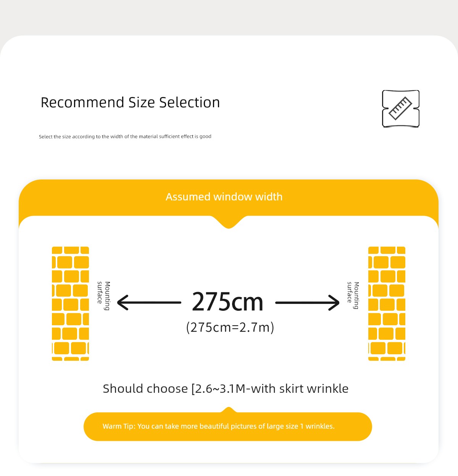Click the 'Select the size according' subtitle
This screenshot has height=476, width=458.
125,137
